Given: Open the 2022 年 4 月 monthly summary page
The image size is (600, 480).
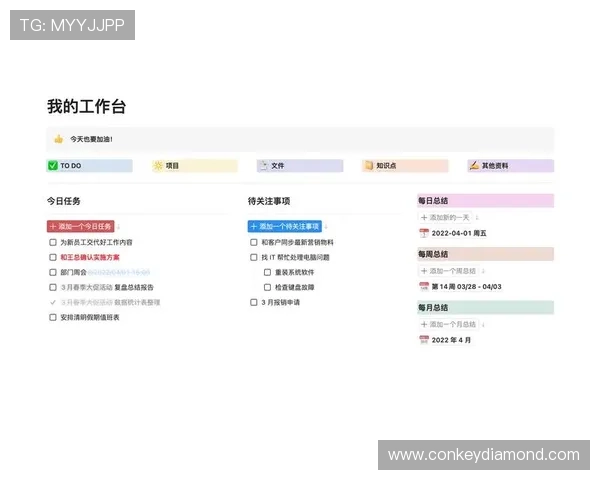Looking at the screenshot, I should click(x=445, y=340).
